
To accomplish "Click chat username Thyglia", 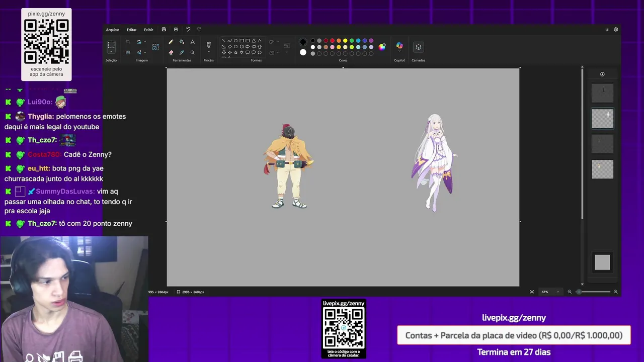I will tap(40, 116).
